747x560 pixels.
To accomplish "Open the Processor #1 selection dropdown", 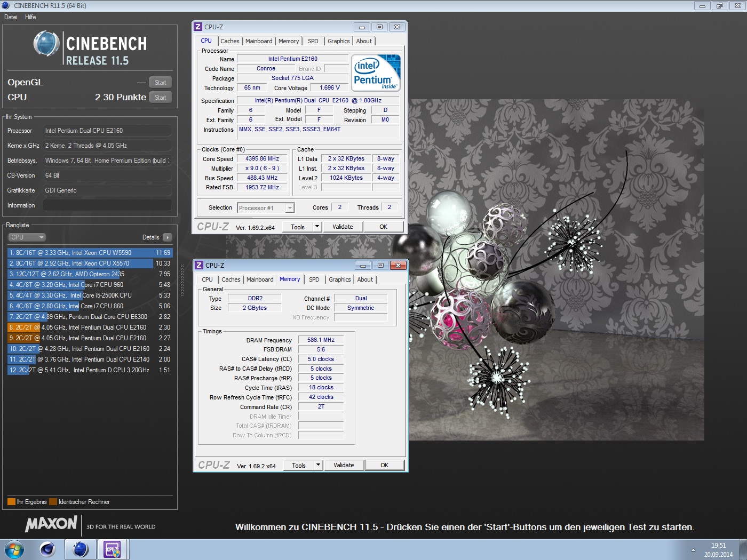I will click(266, 208).
